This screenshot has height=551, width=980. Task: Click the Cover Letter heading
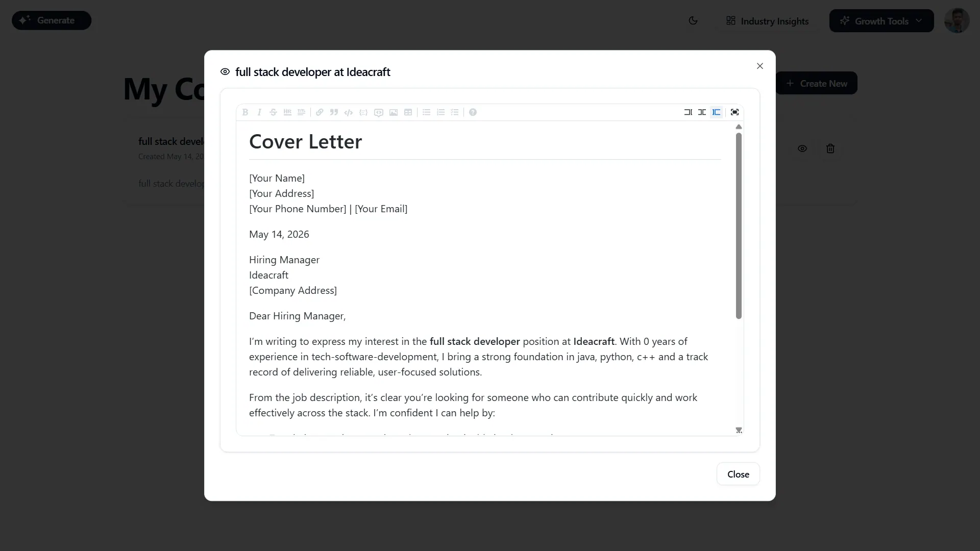(305, 141)
